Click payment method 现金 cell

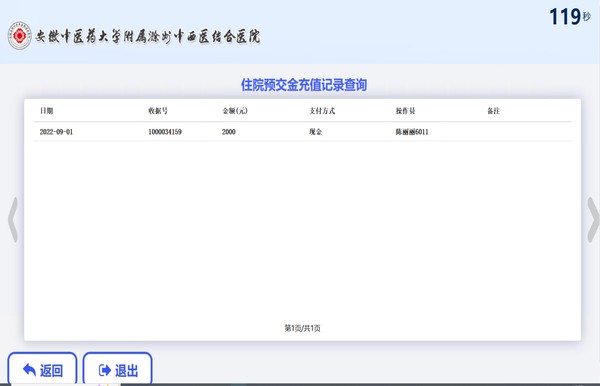[316, 132]
